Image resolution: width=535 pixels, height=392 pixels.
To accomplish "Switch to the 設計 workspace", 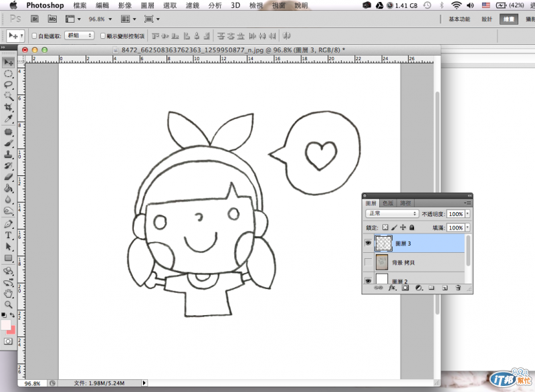I will point(487,19).
